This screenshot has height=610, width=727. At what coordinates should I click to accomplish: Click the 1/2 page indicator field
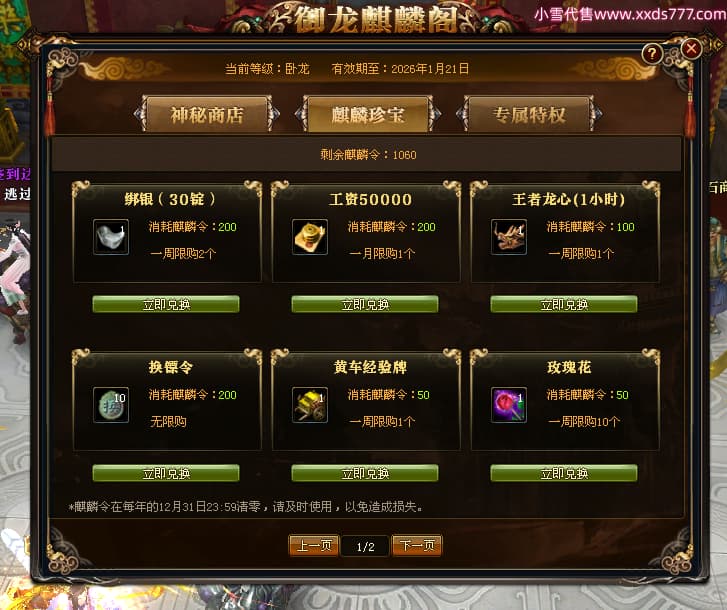pyautogui.click(x=365, y=546)
